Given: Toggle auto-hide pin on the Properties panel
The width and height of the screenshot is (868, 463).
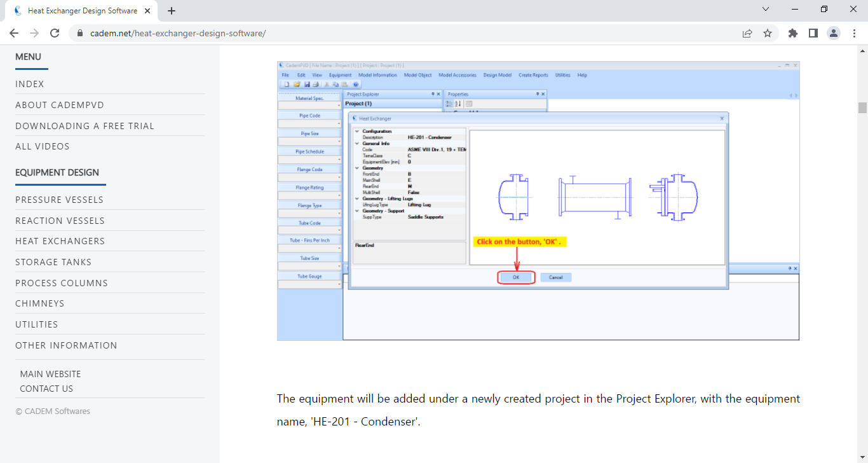Looking at the screenshot, I should tap(538, 93).
